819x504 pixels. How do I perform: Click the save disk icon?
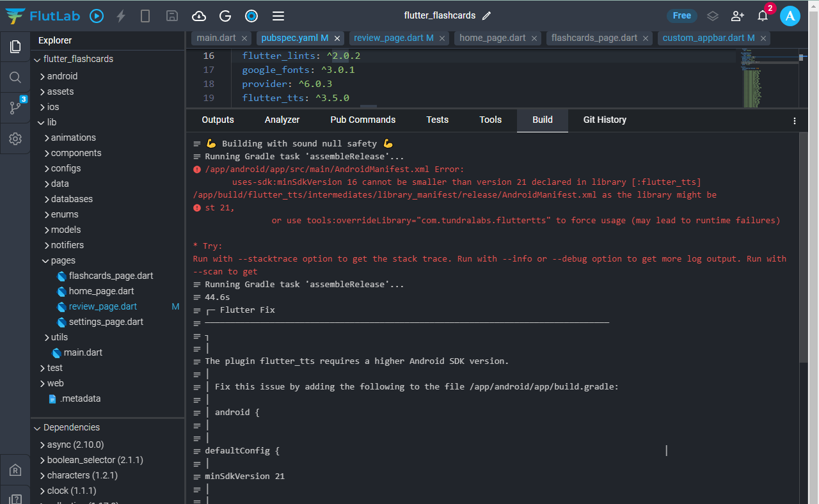[x=171, y=16]
